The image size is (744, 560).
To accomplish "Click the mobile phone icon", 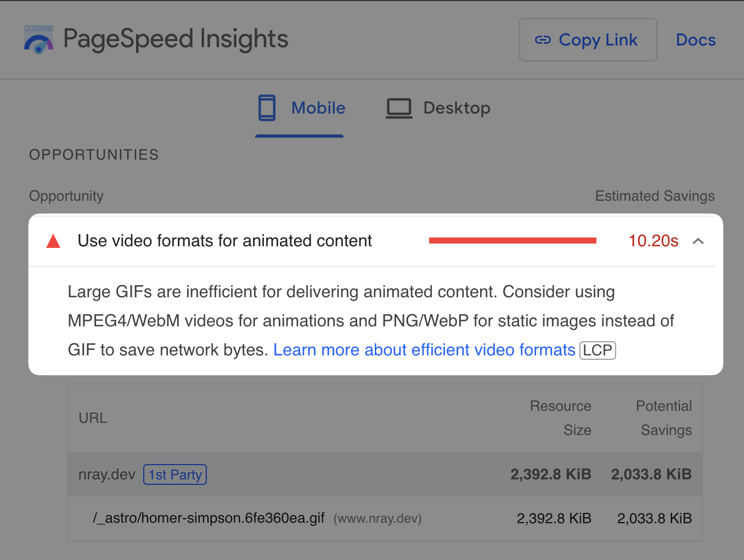I will click(x=267, y=108).
